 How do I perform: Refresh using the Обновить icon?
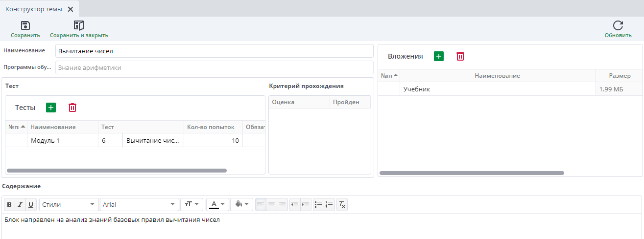click(x=618, y=26)
